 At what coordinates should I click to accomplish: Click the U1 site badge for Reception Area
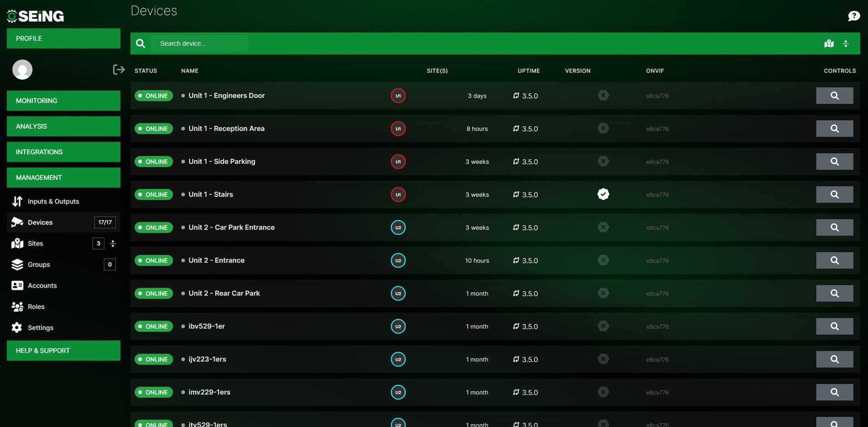[398, 129]
